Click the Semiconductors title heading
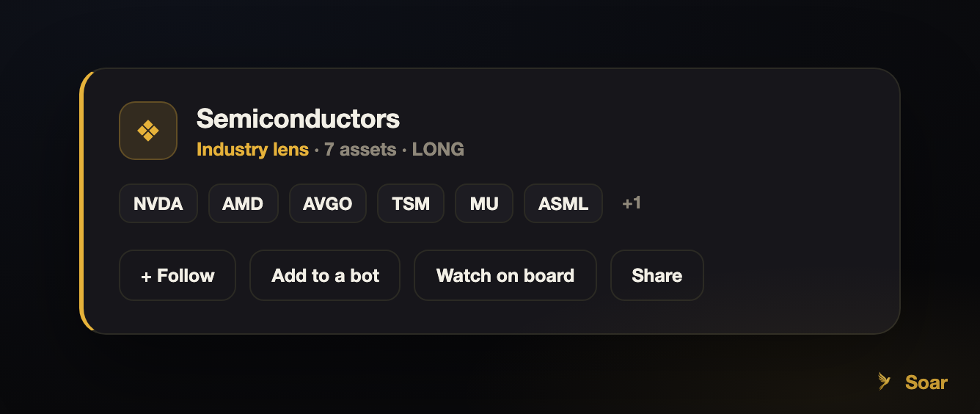This screenshot has width=980, height=414. coord(298,119)
